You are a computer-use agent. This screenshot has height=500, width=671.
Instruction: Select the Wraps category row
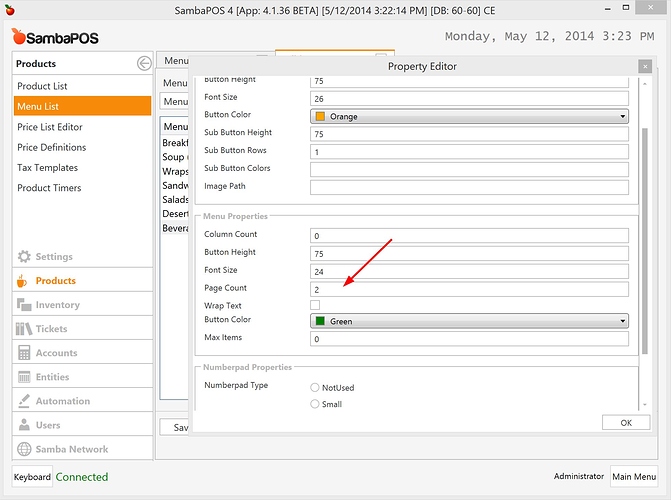coord(175,171)
